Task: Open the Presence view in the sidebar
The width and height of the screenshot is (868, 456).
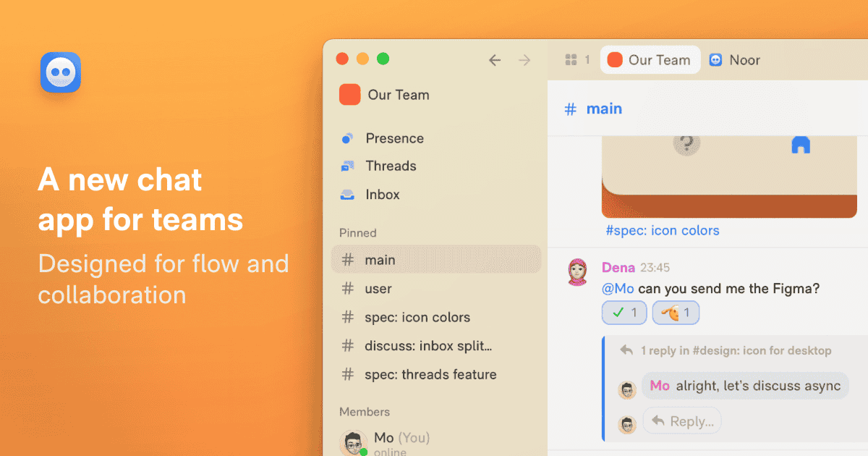Action: pos(382,138)
